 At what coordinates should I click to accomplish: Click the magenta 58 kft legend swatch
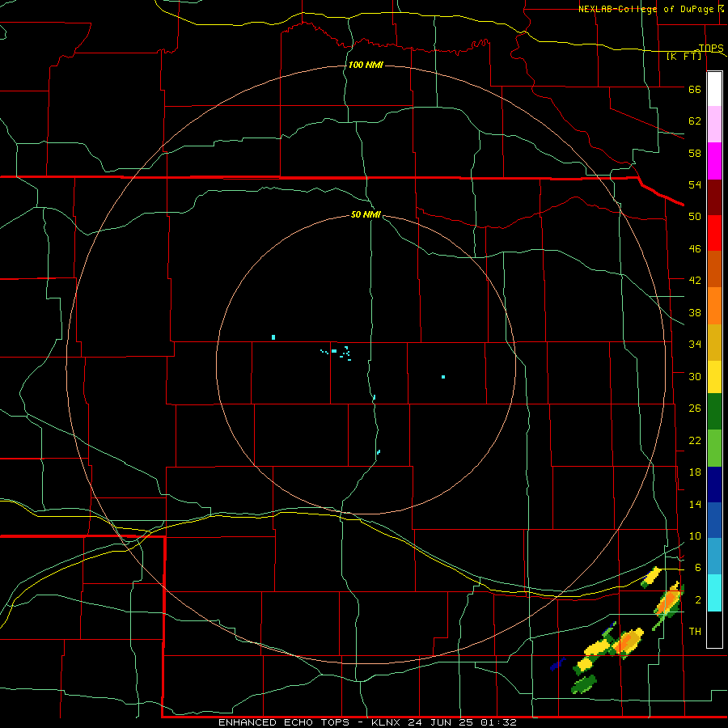pos(714,161)
